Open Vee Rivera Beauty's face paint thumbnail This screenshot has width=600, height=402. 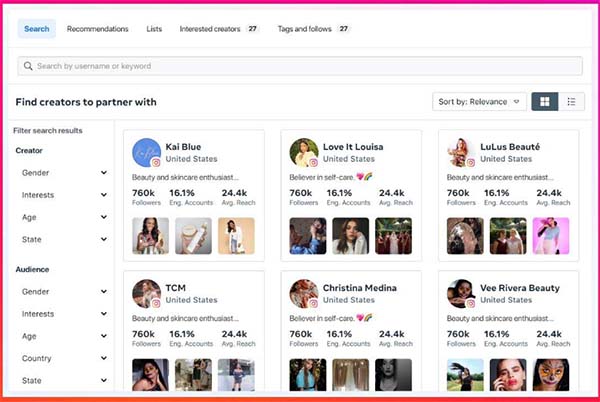551,375
